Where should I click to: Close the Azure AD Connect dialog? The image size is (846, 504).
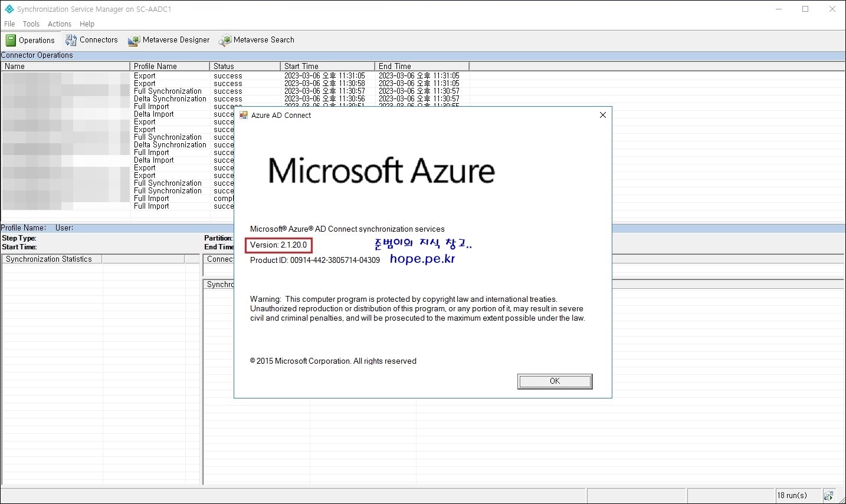coord(603,115)
